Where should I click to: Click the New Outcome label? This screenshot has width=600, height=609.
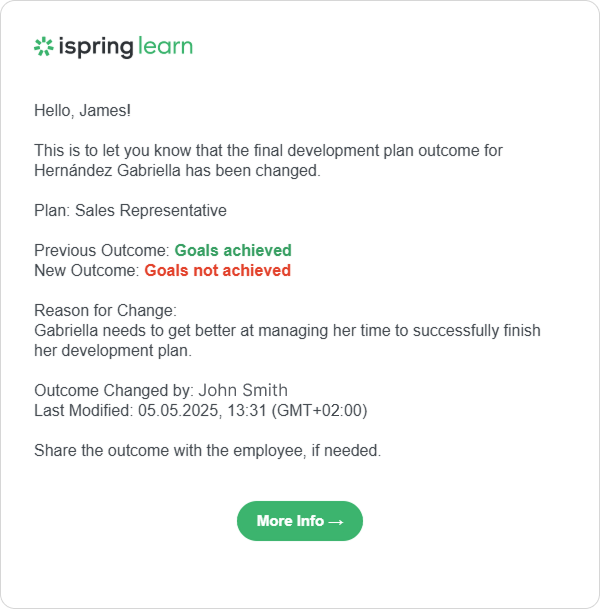(87, 270)
